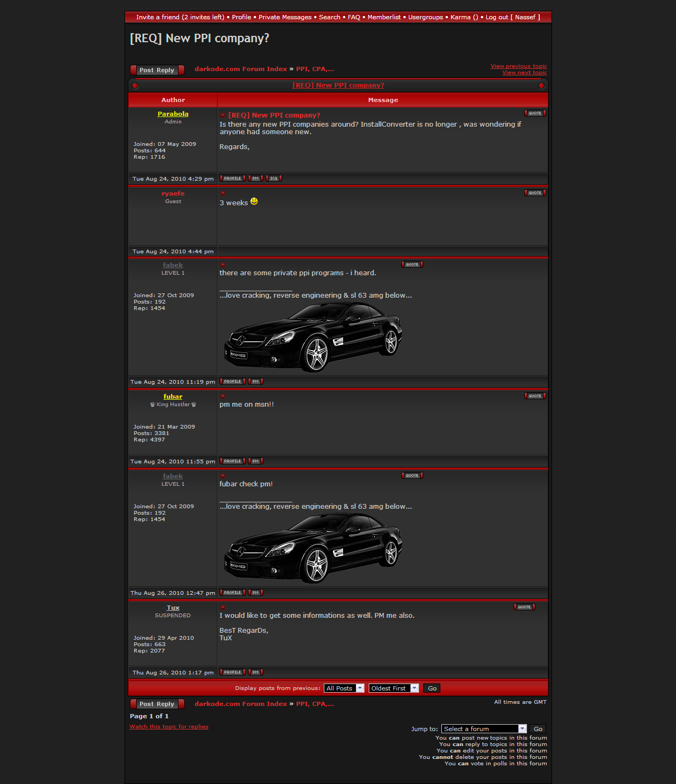Click 'Watch this topic for replies' link
Screen dimensions: 676x784
[169, 727]
